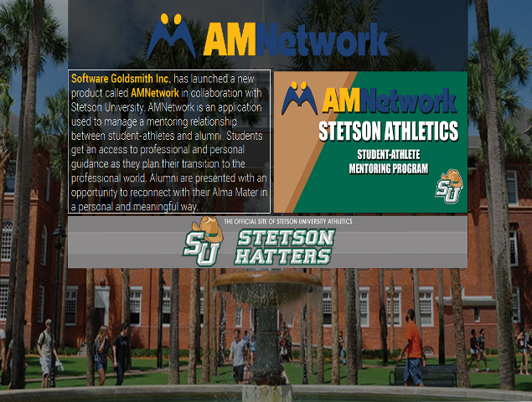Click the AMNetwork wordmark inside green banner
The width and height of the screenshot is (532, 402).
click(390, 100)
